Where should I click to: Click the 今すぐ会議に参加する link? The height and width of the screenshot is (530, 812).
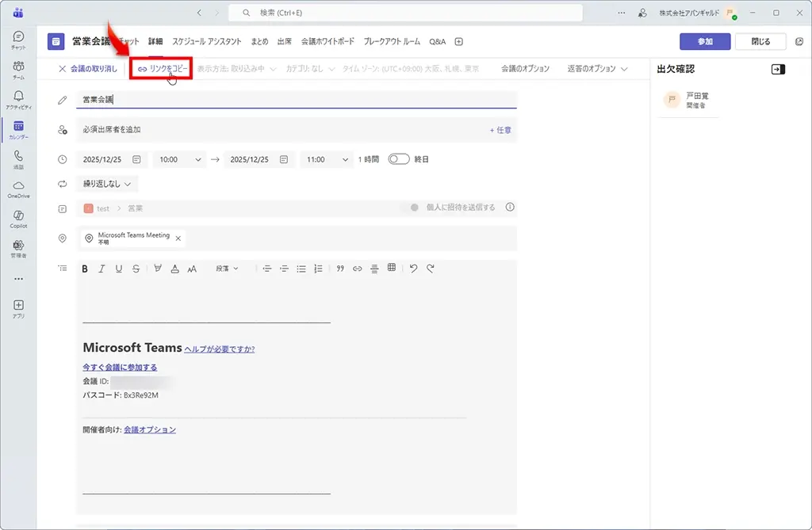pos(120,368)
